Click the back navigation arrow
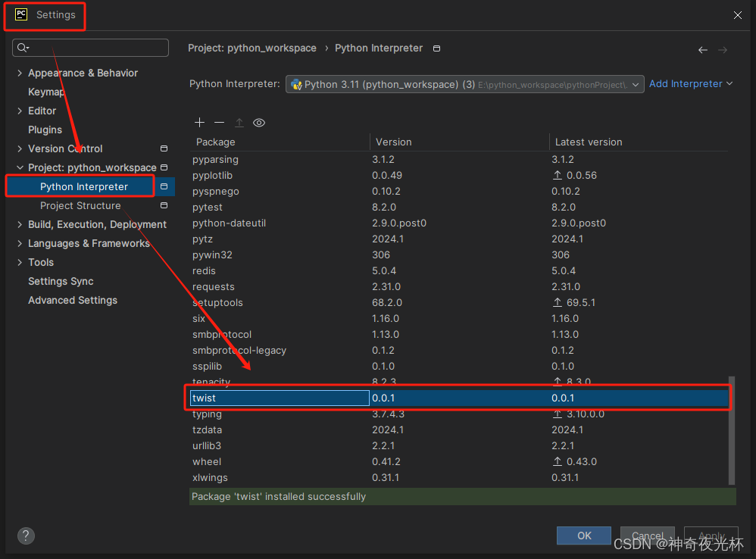This screenshot has height=559, width=756. tap(703, 50)
